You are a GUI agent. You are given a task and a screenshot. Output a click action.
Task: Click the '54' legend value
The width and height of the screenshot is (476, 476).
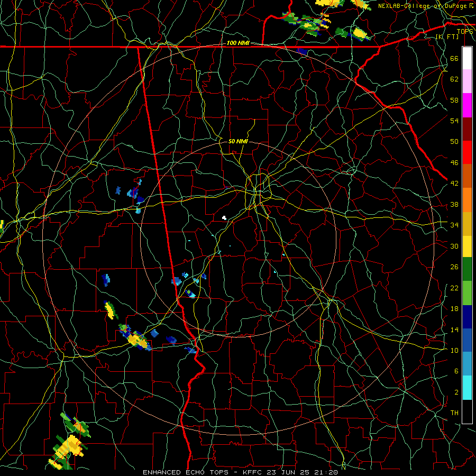(x=454, y=121)
